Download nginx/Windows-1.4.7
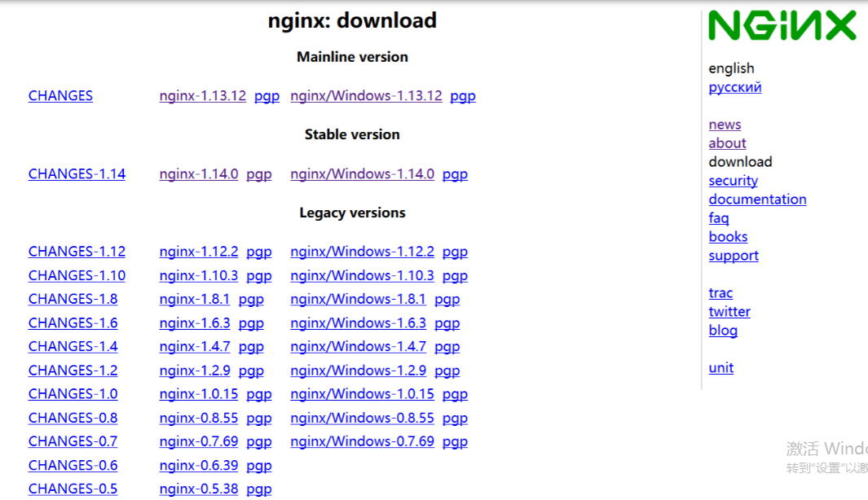This screenshot has height=500, width=868. 358,346
